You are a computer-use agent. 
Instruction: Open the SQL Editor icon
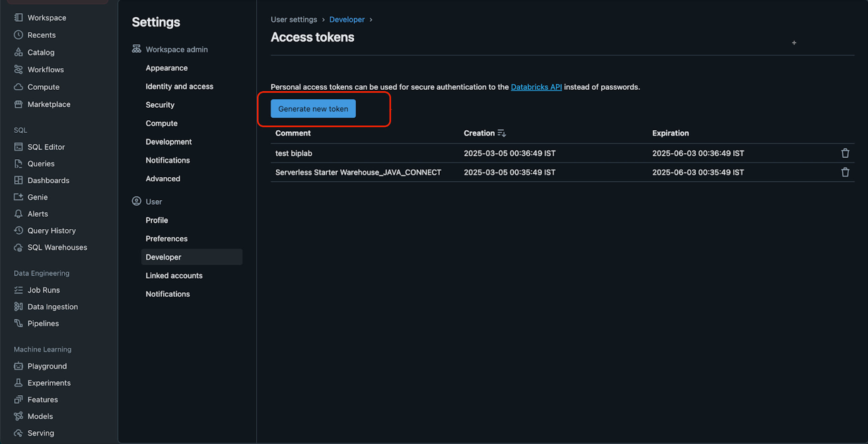(x=18, y=147)
